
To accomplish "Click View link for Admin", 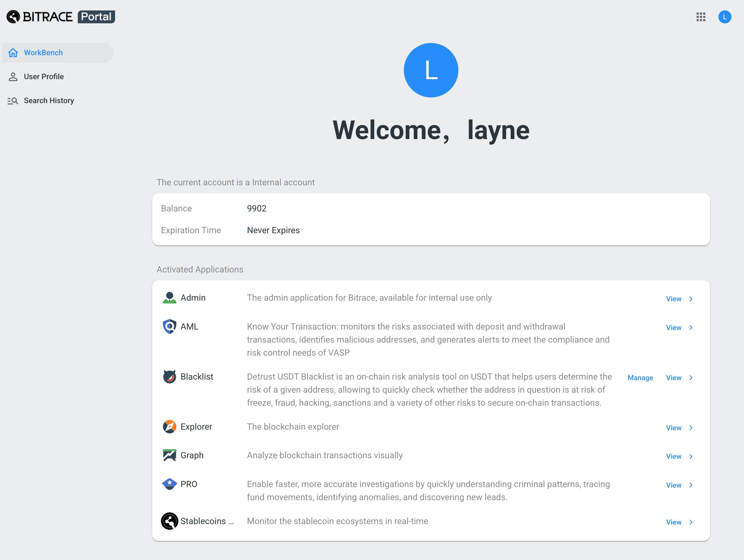I will coord(674,299).
